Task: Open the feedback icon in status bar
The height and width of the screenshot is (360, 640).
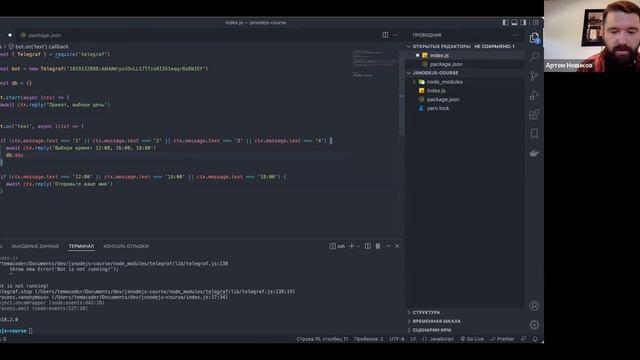Action: (x=524, y=339)
